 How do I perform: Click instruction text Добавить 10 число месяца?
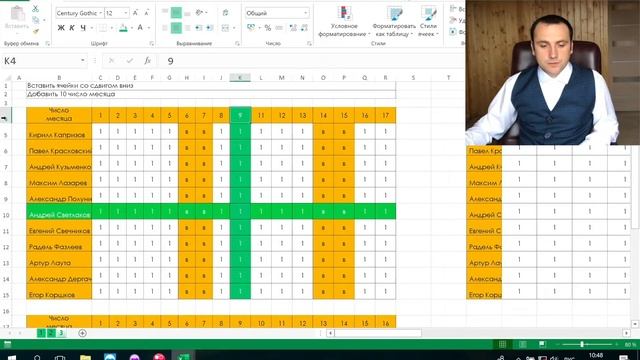[x=71, y=94]
